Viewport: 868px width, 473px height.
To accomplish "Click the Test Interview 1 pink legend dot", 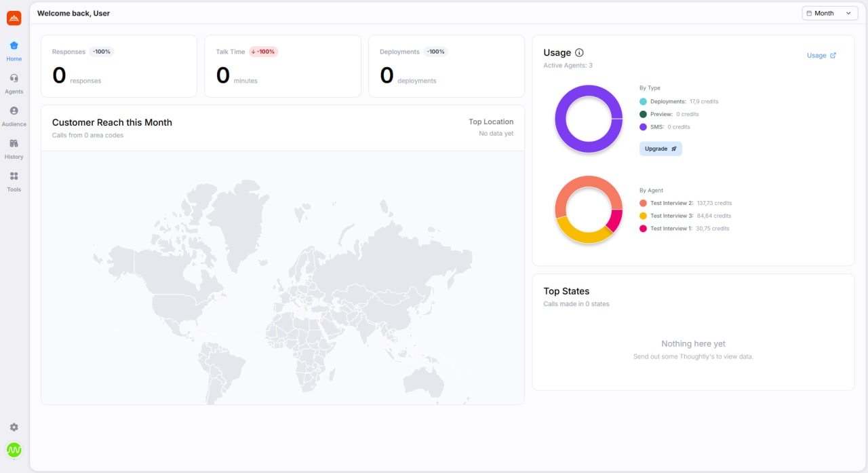I will coord(643,229).
